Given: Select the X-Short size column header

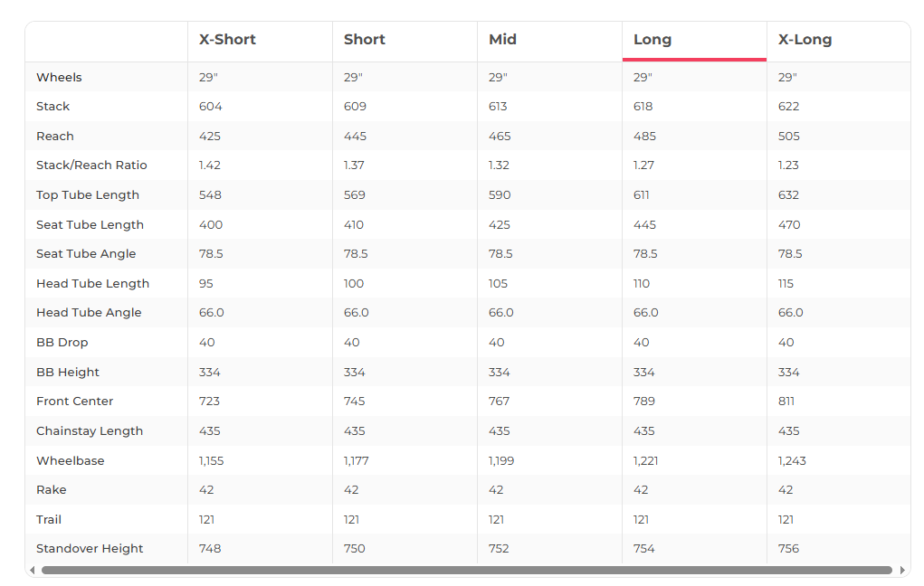Looking at the screenshot, I should pos(227,40).
